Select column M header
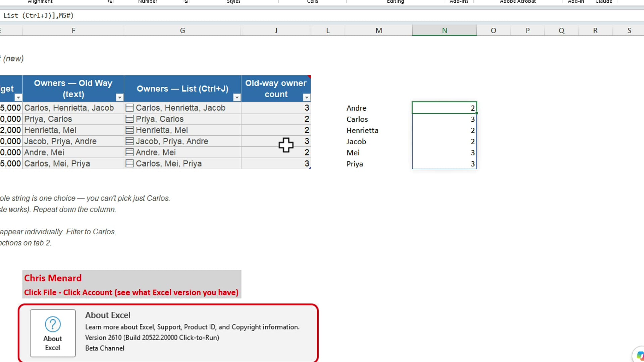The image size is (644, 362). pos(379,31)
